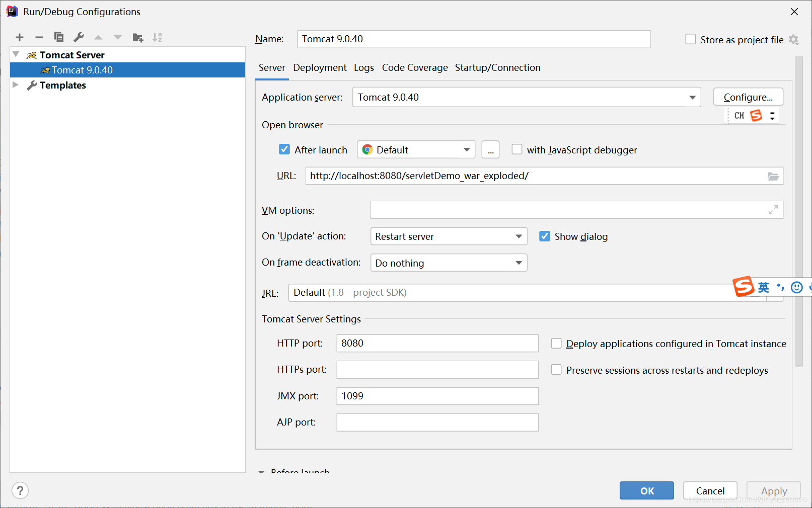Enable with JavaScript debugger

click(517, 149)
